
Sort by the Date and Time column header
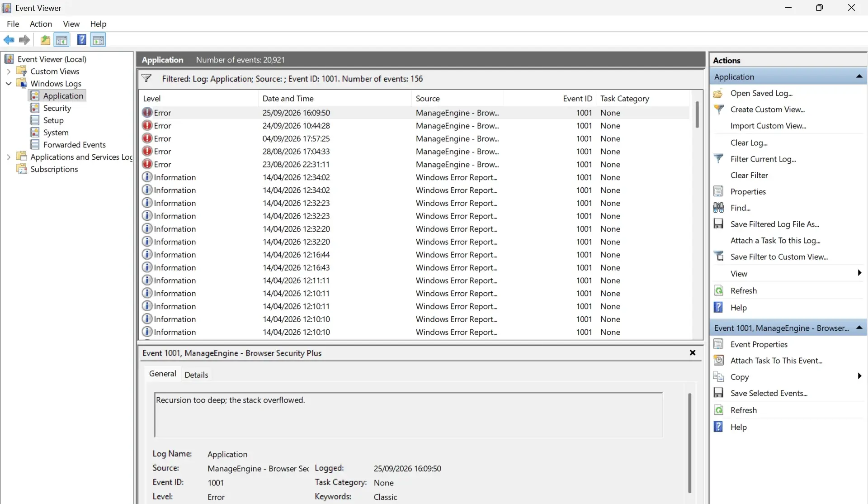pos(335,99)
